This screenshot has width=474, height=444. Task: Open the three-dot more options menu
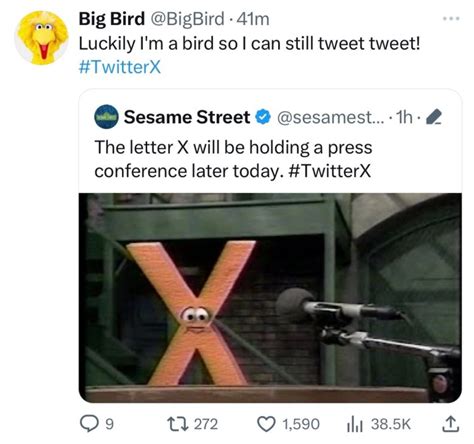point(451,19)
